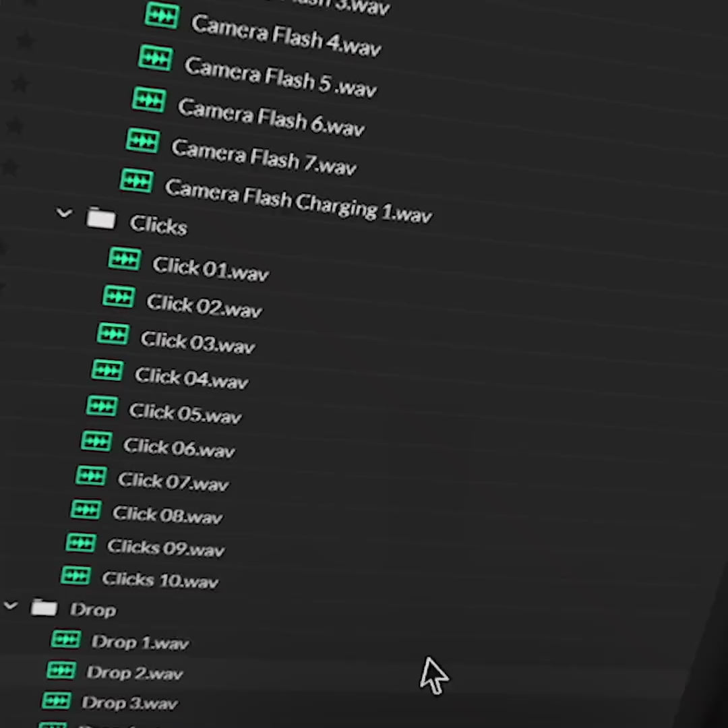The width and height of the screenshot is (728, 728).
Task: Select the Clicks folder label
Action: [158, 225]
